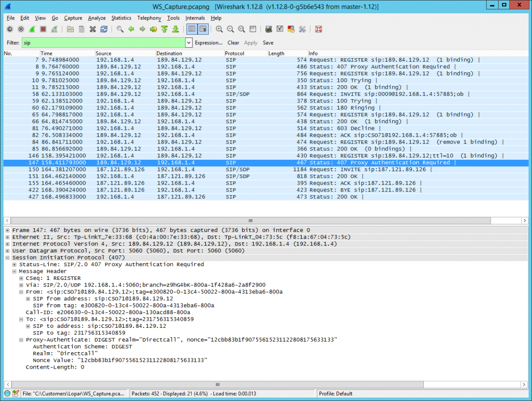Expand Internet Protocol Version 4 node

[x=8, y=244]
